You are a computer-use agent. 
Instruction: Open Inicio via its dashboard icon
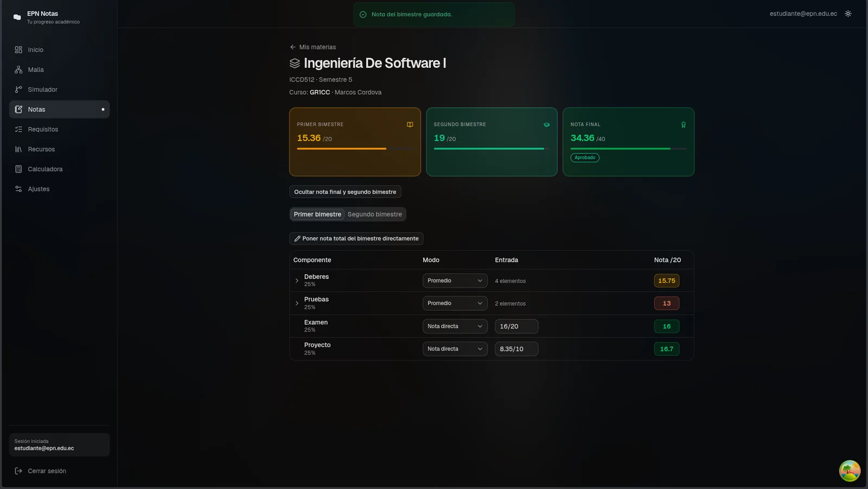tap(18, 50)
